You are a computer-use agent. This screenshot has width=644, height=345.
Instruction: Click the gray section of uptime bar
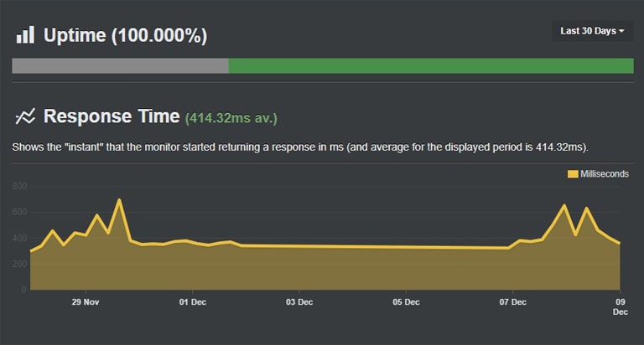tap(121, 66)
